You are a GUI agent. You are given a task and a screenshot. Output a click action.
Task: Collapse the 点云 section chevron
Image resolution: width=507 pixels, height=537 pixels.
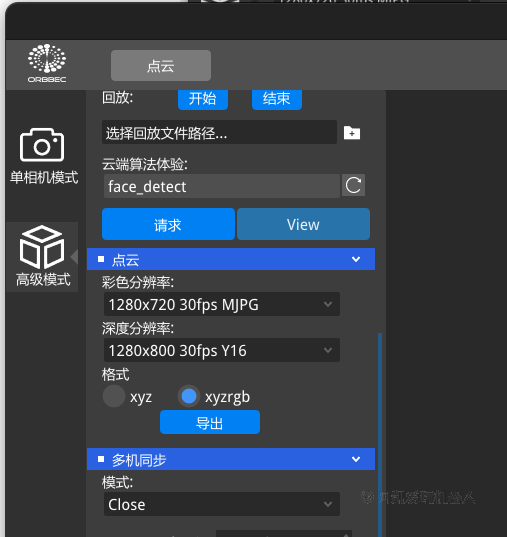click(x=356, y=259)
